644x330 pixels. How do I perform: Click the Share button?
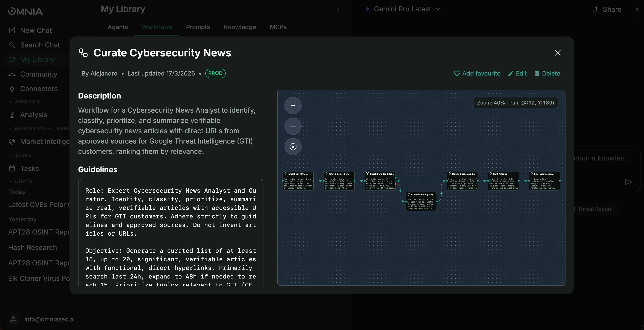[607, 9]
